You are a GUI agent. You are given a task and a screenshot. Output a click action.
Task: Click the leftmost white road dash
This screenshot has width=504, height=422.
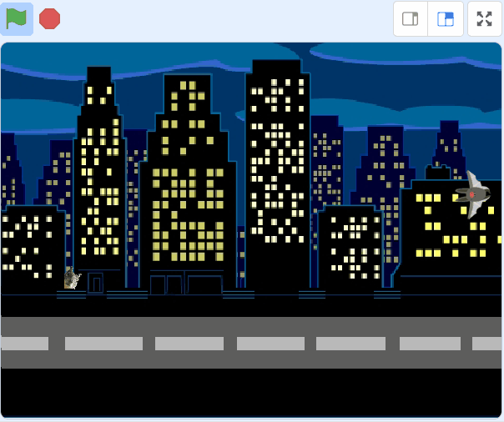coord(24,343)
